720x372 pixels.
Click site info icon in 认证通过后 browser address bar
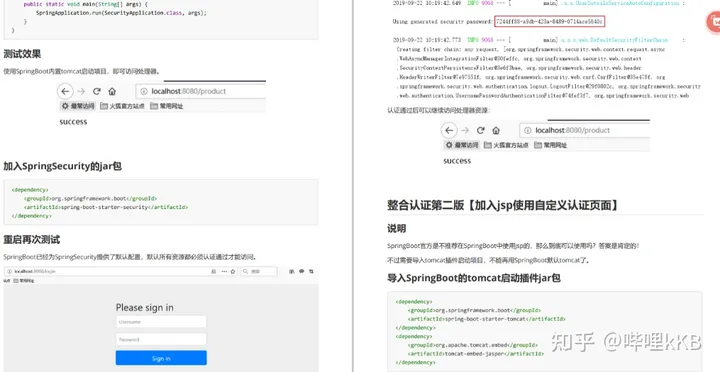tap(528, 130)
